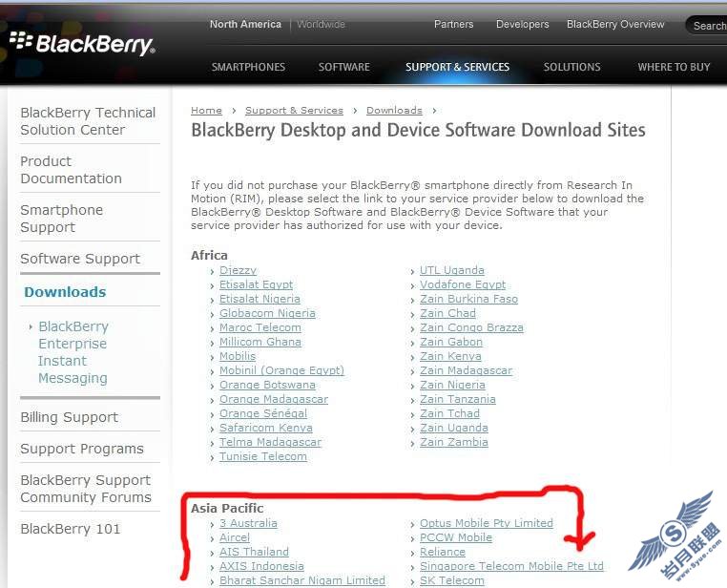Open Billing Support in sidebar
Viewport: 727px width, 588px height.
pos(69,417)
